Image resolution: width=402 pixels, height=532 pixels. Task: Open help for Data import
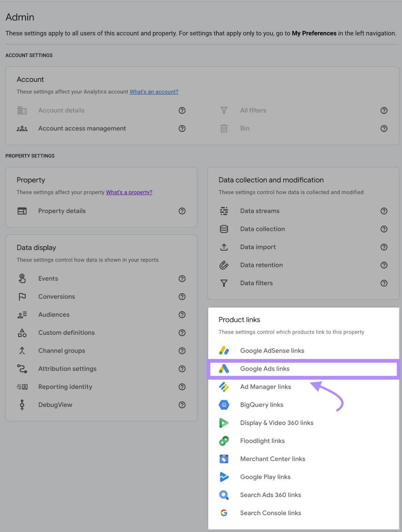pos(384,247)
